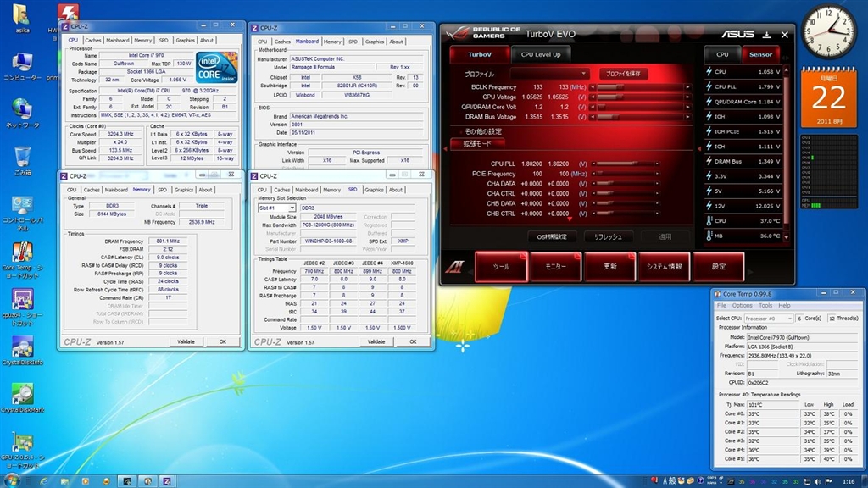Select the TurboV tab in TurboV EVO

(x=480, y=55)
